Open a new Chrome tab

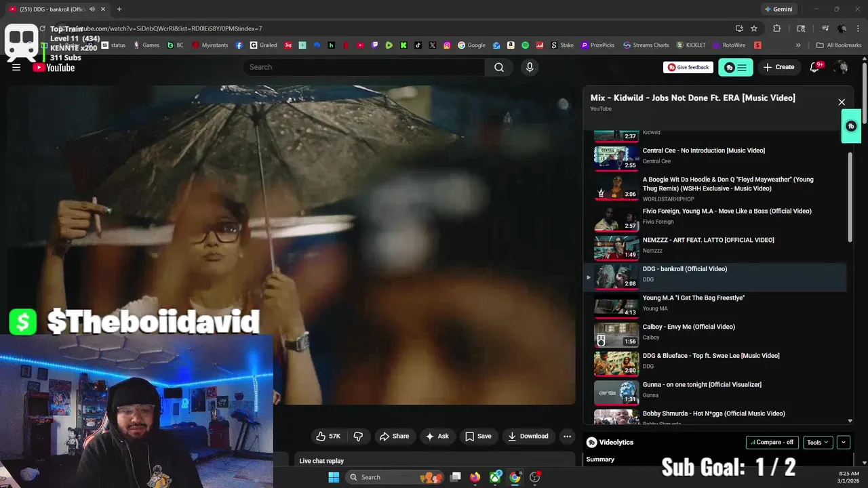coord(119,9)
